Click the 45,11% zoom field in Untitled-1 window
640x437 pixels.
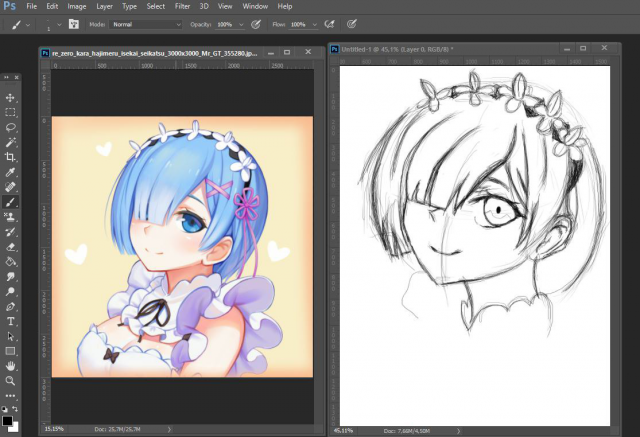point(344,431)
